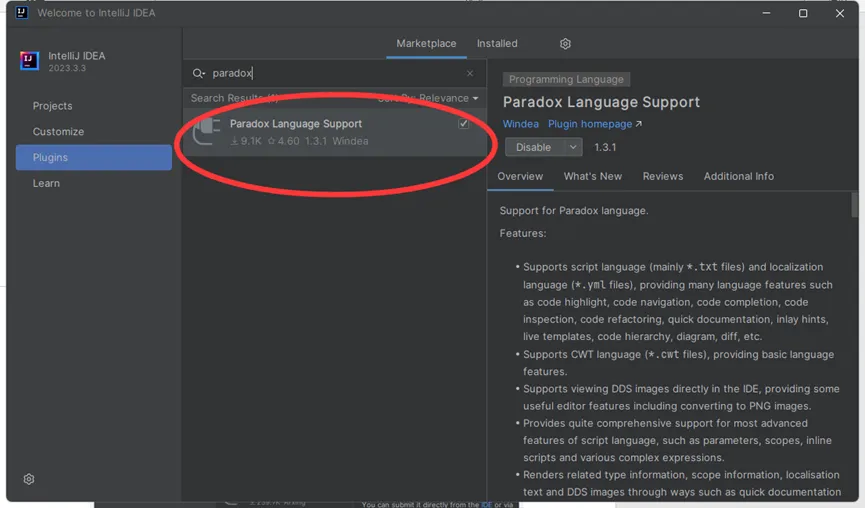Open settings gear at bottom left

click(x=29, y=479)
